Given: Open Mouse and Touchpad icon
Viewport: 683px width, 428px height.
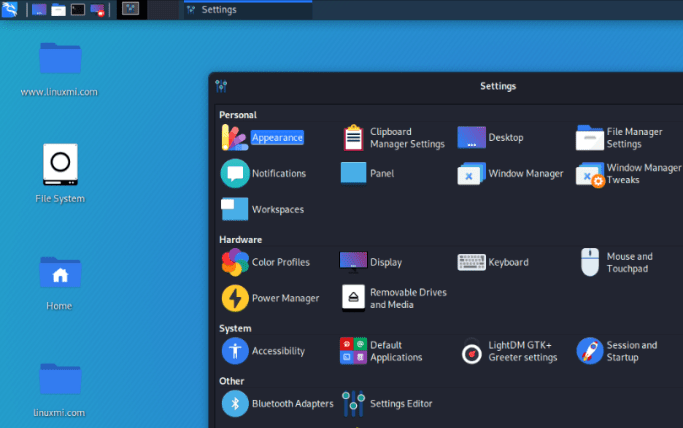Looking at the screenshot, I should click(590, 262).
